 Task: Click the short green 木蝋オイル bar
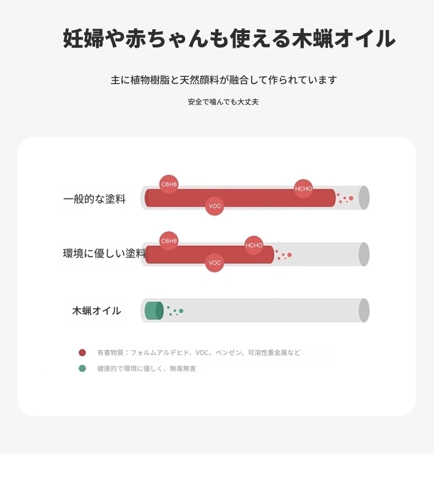(x=153, y=311)
